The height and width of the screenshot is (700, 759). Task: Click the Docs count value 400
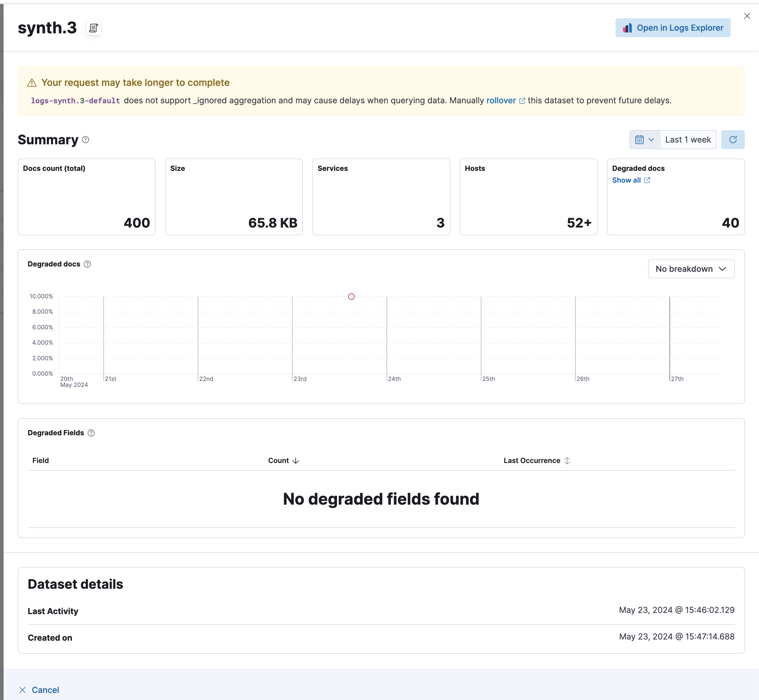click(x=137, y=223)
